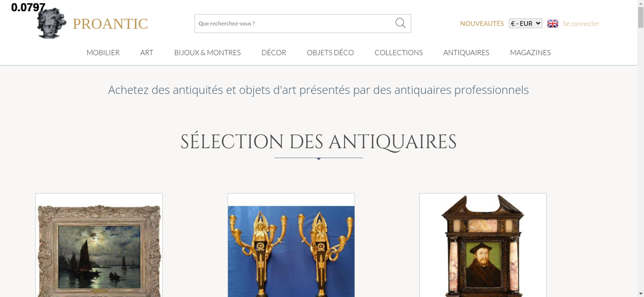Open the moonlit harbor painting thumbnail
The height and width of the screenshot is (297, 644).
pyautogui.click(x=99, y=245)
